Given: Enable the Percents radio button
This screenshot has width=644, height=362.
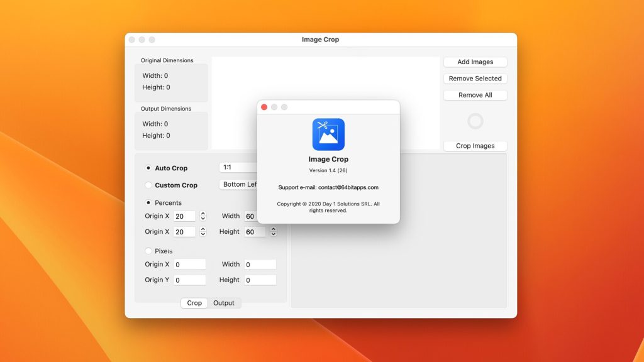Looking at the screenshot, I should (148, 203).
